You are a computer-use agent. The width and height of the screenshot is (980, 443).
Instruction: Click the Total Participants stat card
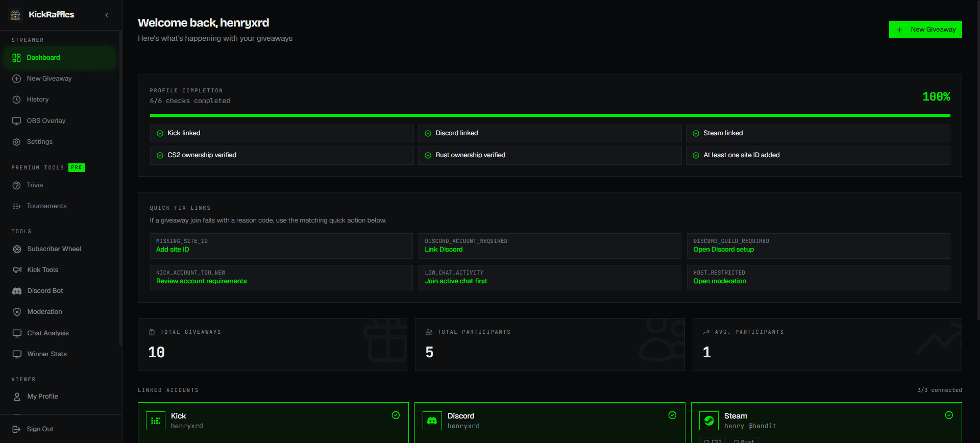pyautogui.click(x=550, y=344)
